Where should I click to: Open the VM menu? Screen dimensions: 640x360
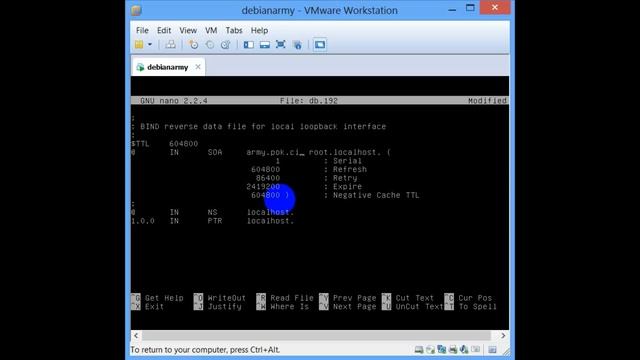[211, 30]
